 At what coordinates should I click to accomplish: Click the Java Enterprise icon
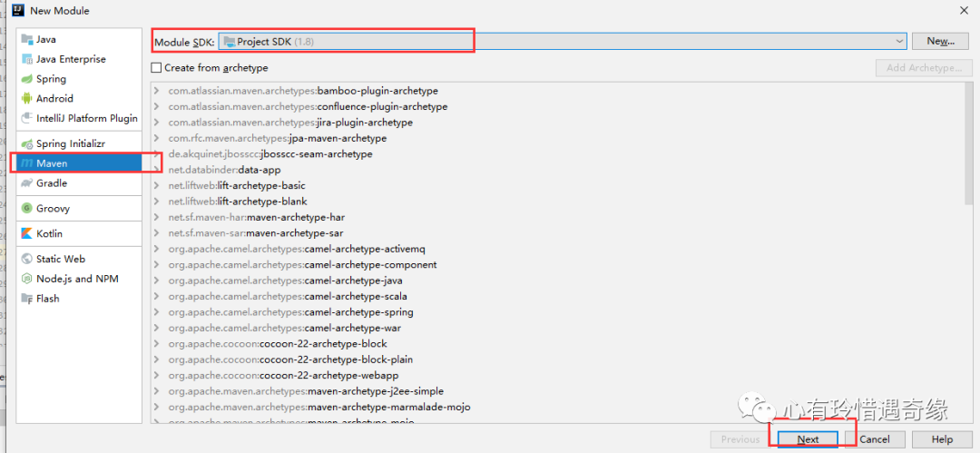[27, 59]
